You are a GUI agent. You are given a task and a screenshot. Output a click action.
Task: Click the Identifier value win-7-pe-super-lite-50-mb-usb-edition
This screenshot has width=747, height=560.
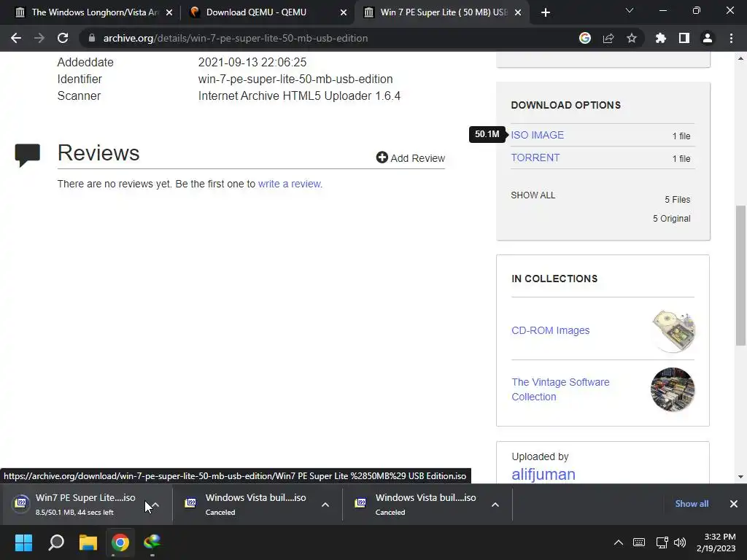295,79
